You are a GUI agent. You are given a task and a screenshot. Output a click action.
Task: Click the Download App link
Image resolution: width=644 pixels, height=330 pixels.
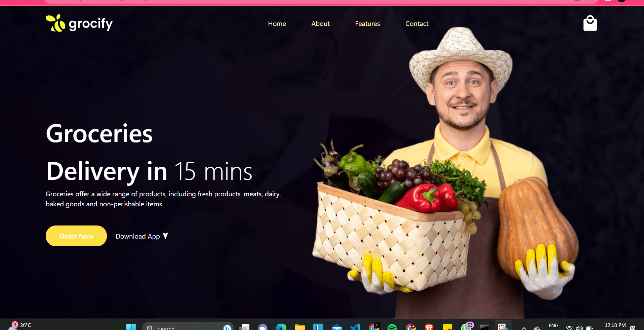tap(138, 236)
